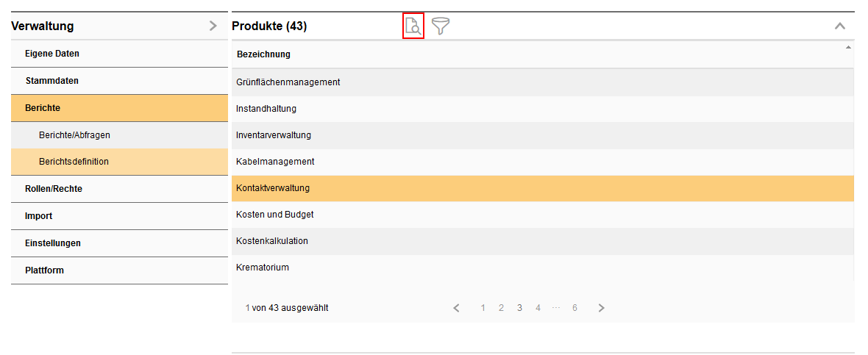Open Berichte/Abfragen submenu entry
868x355 pixels.
[74, 135]
